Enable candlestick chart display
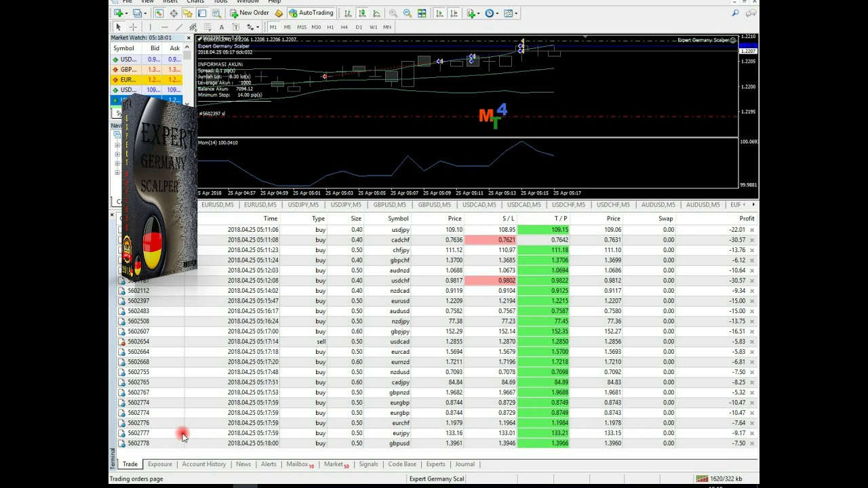 point(362,13)
